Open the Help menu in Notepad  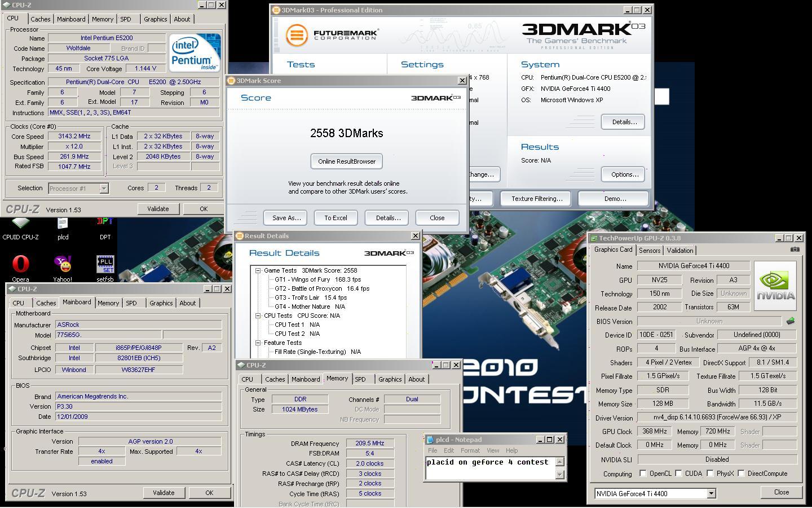511,450
